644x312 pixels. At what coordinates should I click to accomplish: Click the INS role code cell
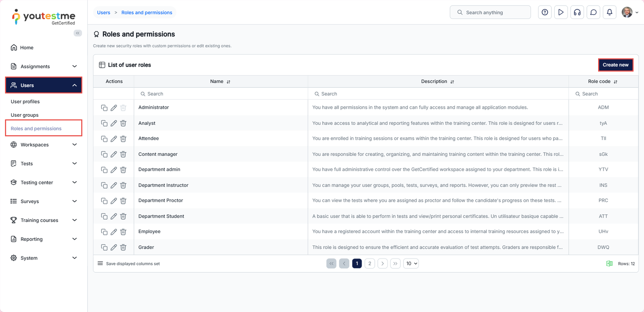coord(603,185)
